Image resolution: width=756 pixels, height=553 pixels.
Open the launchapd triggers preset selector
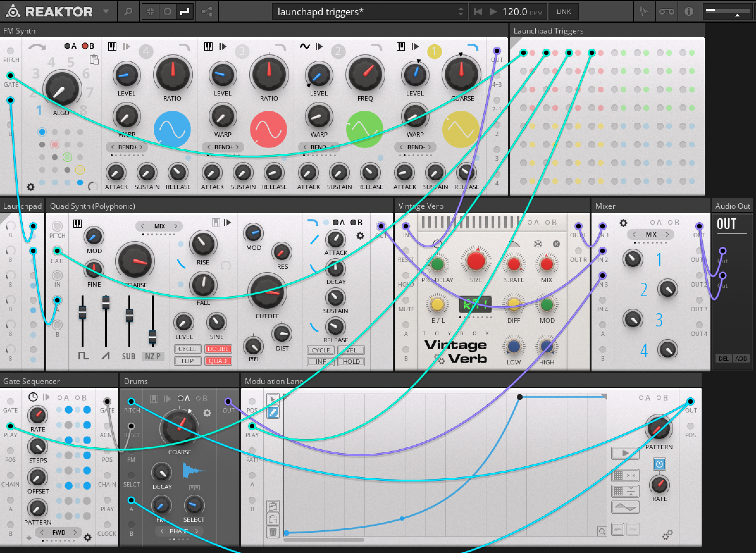pyautogui.click(x=370, y=12)
